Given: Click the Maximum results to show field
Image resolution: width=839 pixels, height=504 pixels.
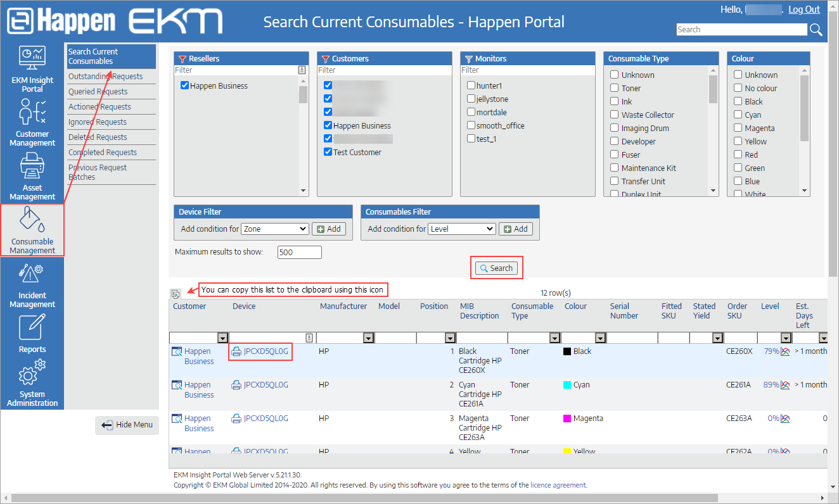Looking at the screenshot, I should click(x=299, y=253).
